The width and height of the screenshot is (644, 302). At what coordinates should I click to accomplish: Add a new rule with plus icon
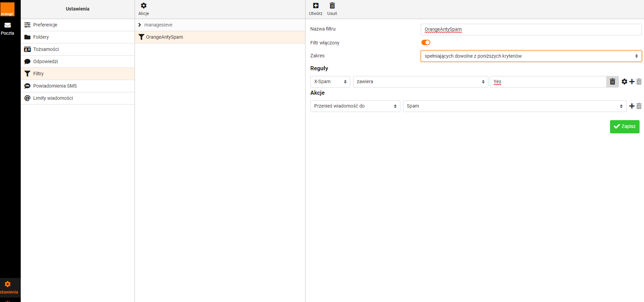(632, 82)
